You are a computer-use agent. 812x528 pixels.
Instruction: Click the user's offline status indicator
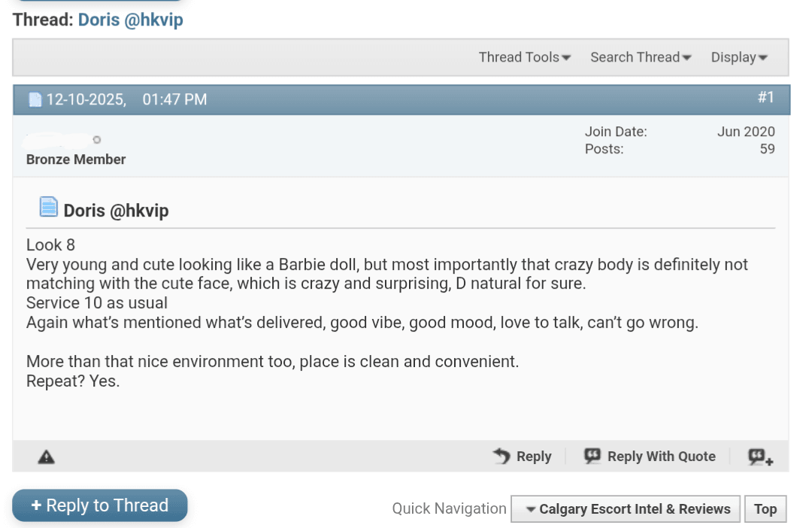tap(97, 139)
